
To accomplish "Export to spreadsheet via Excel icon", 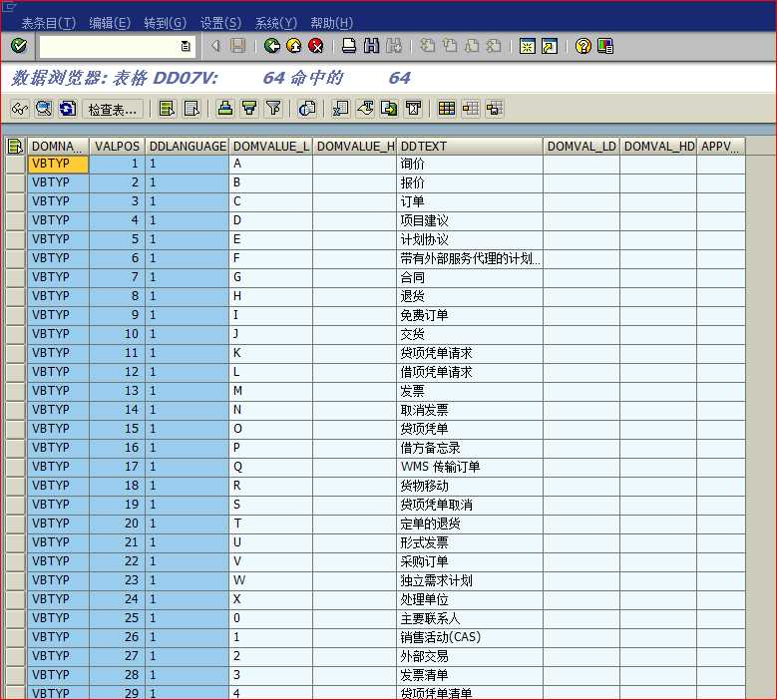I will point(340,109).
